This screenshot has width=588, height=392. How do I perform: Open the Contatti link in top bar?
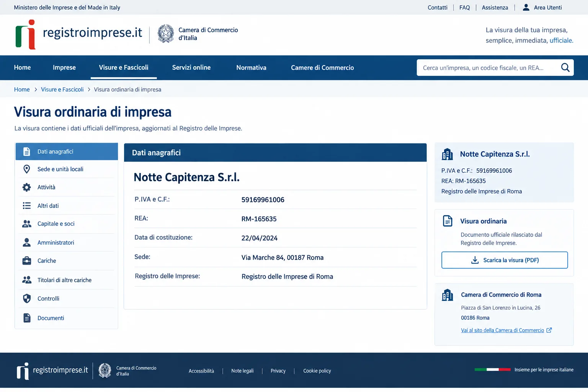click(x=438, y=8)
